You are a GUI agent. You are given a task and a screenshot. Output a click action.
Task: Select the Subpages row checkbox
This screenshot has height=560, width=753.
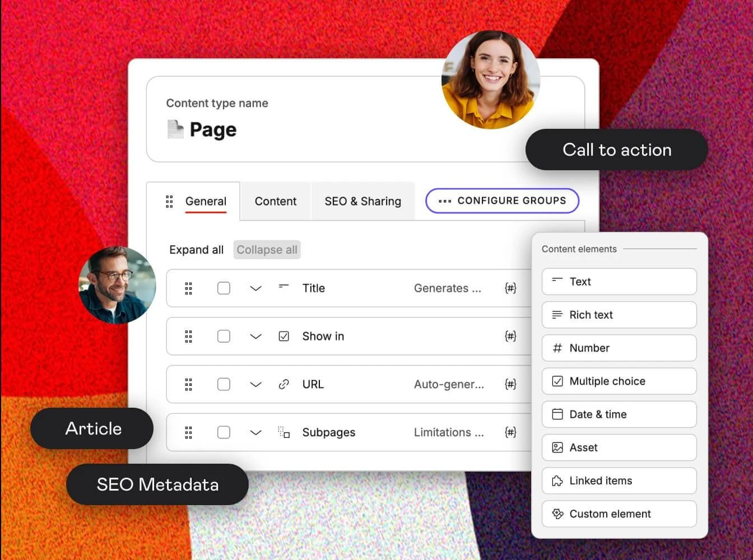(x=224, y=432)
